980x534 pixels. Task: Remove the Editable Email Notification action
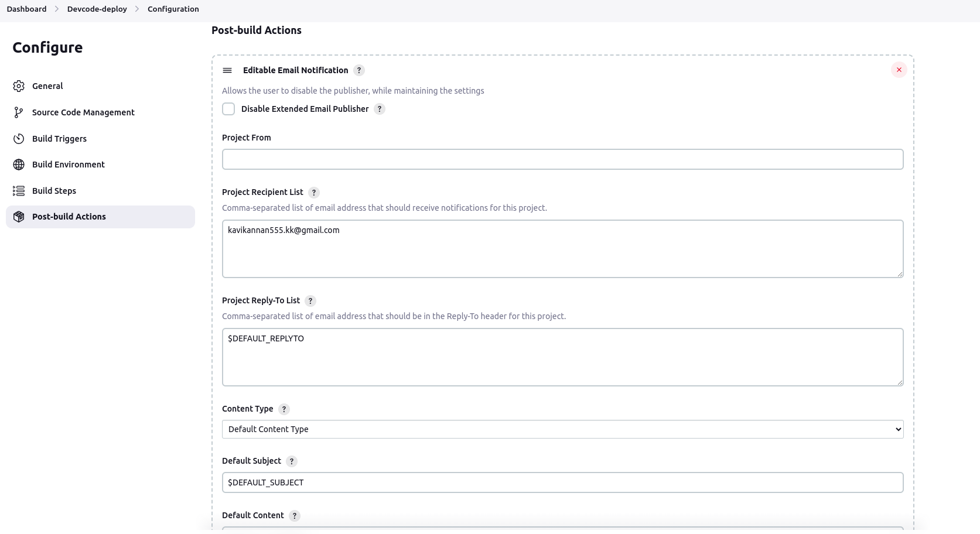click(899, 70)
